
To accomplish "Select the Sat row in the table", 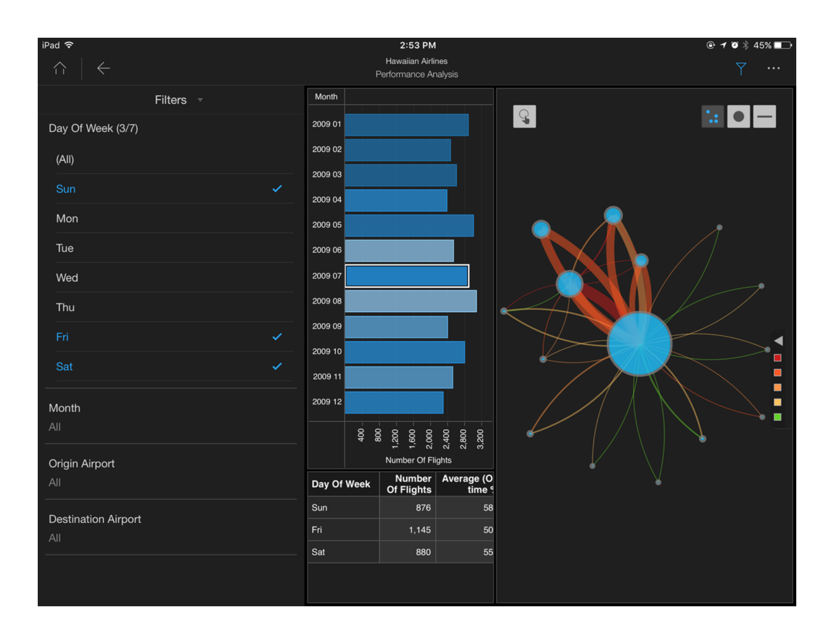I will click(401, 552).
